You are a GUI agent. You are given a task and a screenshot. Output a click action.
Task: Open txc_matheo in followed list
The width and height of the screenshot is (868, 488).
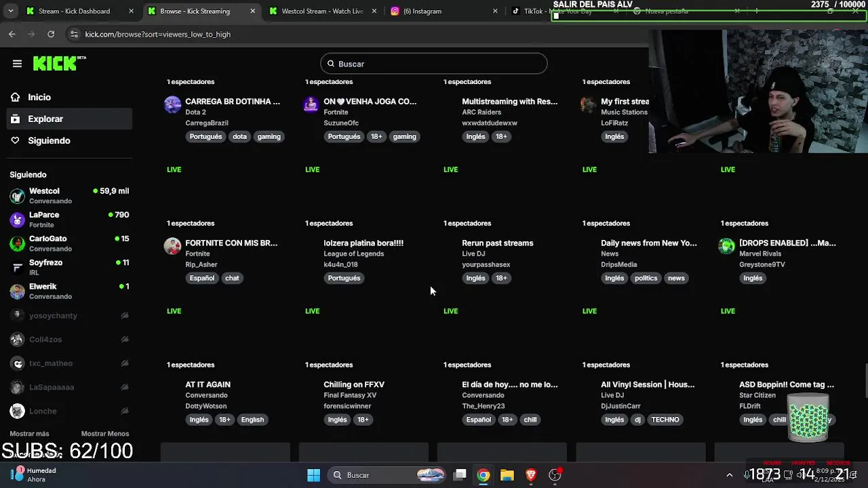(69, 363)
